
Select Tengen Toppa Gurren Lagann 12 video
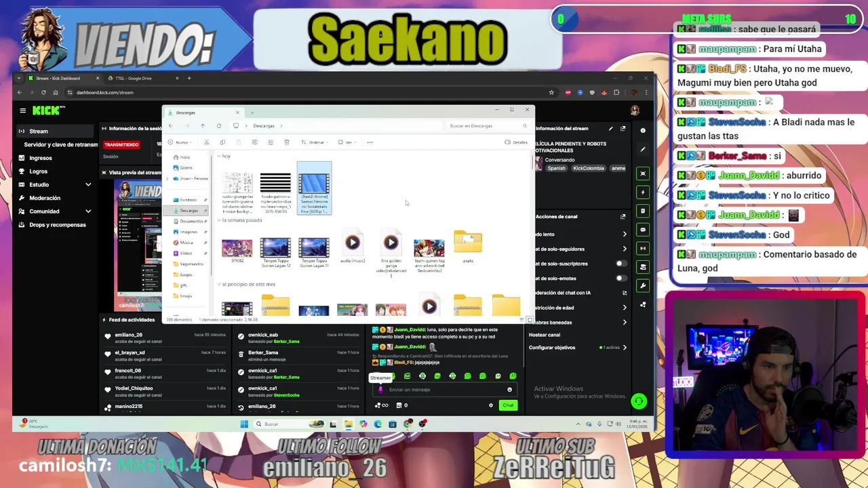click(x=275, y=252)
